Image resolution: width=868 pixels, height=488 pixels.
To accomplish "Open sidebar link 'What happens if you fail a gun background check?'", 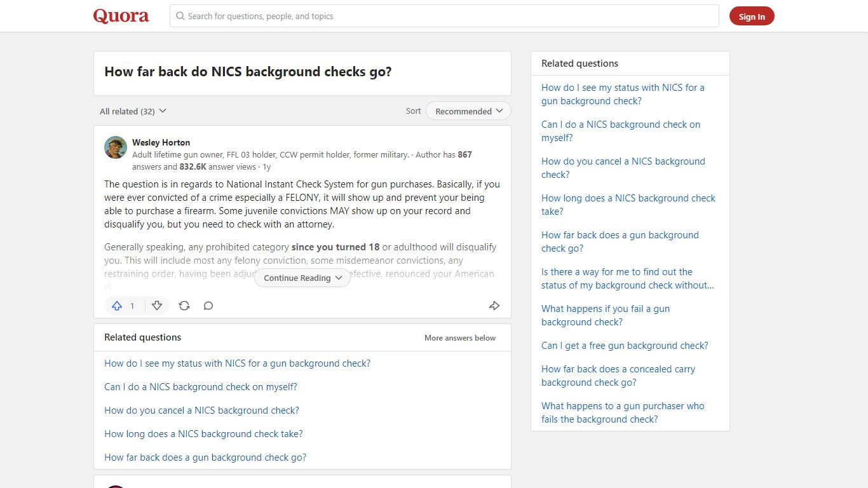I will [x=606, y=315].
